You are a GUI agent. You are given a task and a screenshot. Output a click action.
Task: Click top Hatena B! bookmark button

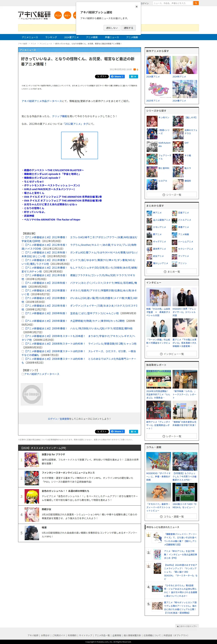pos(133,77)
